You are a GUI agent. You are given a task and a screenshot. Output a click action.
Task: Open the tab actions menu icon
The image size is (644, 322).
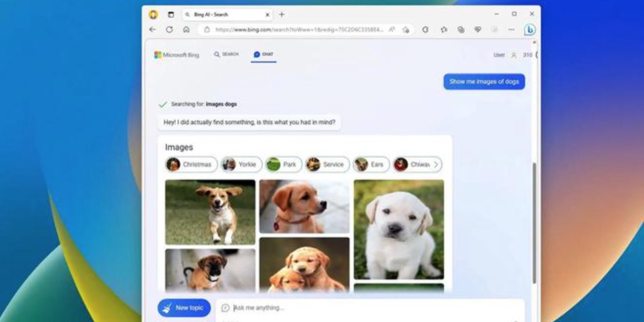(x=171, y=15)
